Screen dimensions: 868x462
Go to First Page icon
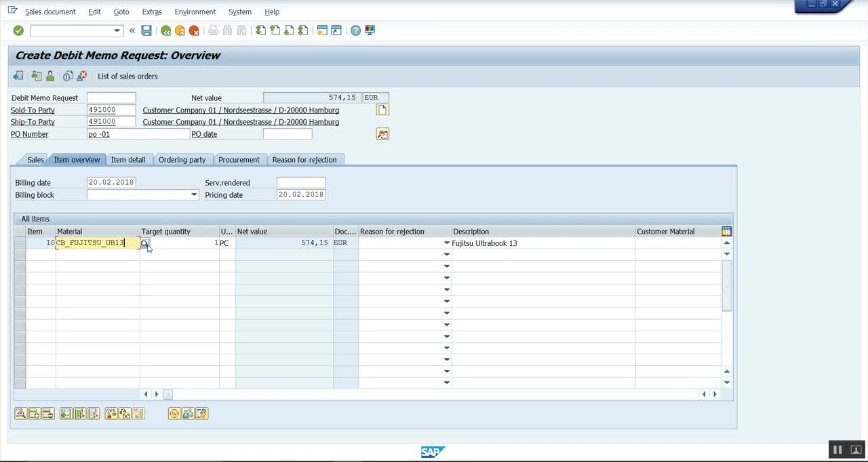(x=260, y=30)
